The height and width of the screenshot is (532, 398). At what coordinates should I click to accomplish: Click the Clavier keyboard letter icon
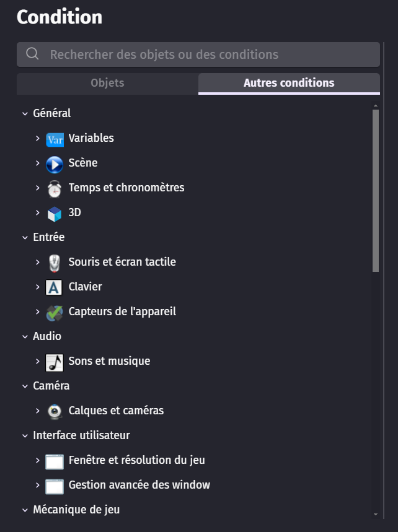click(x=55, y=287)
